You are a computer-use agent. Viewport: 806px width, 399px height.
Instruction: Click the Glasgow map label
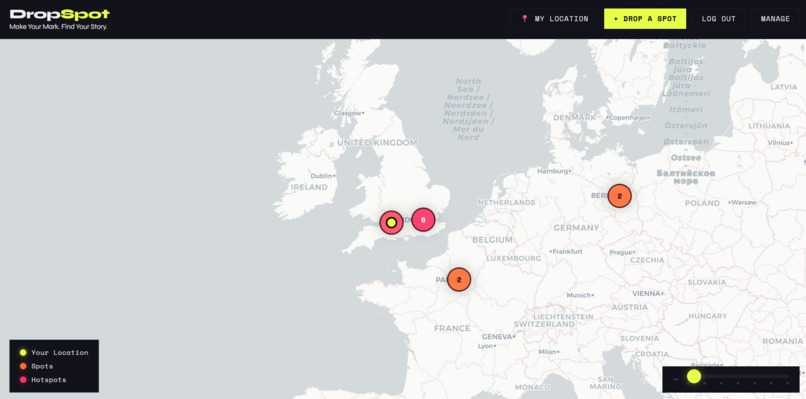349,113
